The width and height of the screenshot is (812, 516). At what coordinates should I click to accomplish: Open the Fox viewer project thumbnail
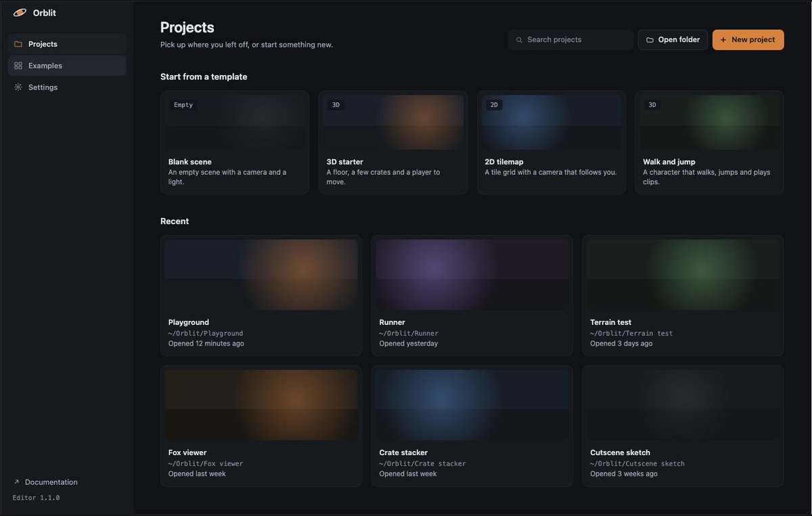tap(261, 405)
